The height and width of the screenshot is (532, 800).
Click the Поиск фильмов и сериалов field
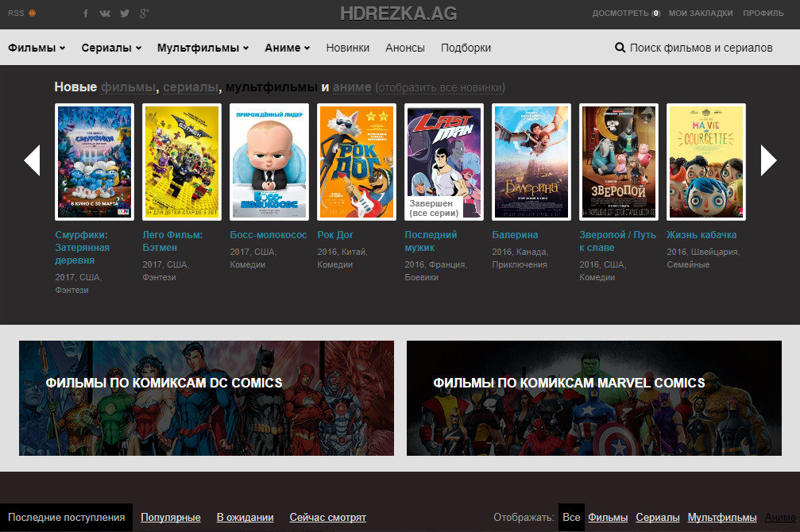coord(701,48)
